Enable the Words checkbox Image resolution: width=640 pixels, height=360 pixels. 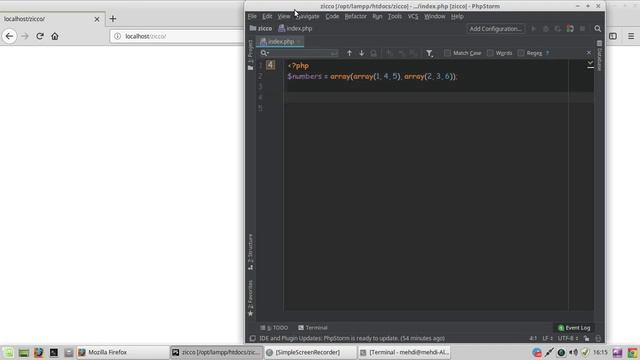click(490, 53)
